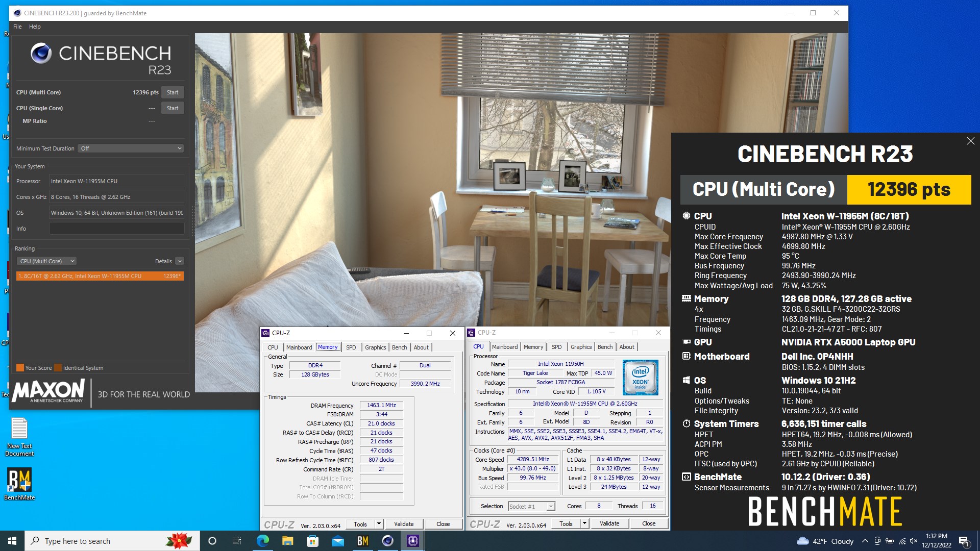Screen dimensions: 980x551
Task: Open Mainboard tab in CPU-Z processor window
Action: (x=505, y=347)
